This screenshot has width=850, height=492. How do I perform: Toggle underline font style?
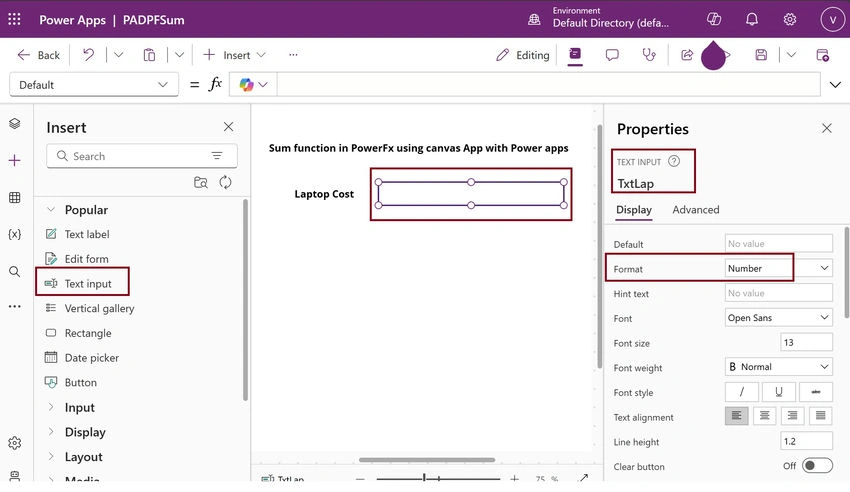click(778, 392)
